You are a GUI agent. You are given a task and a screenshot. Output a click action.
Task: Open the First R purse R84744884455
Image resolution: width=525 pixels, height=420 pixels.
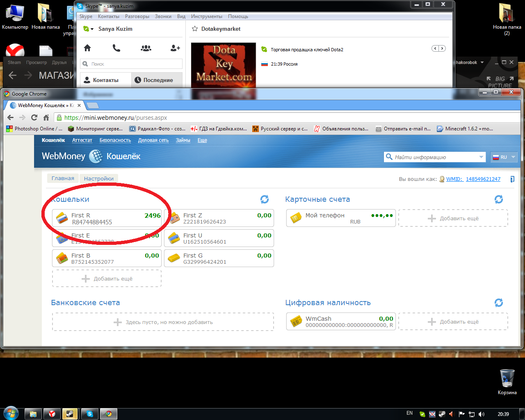click(x=107, y=218)
